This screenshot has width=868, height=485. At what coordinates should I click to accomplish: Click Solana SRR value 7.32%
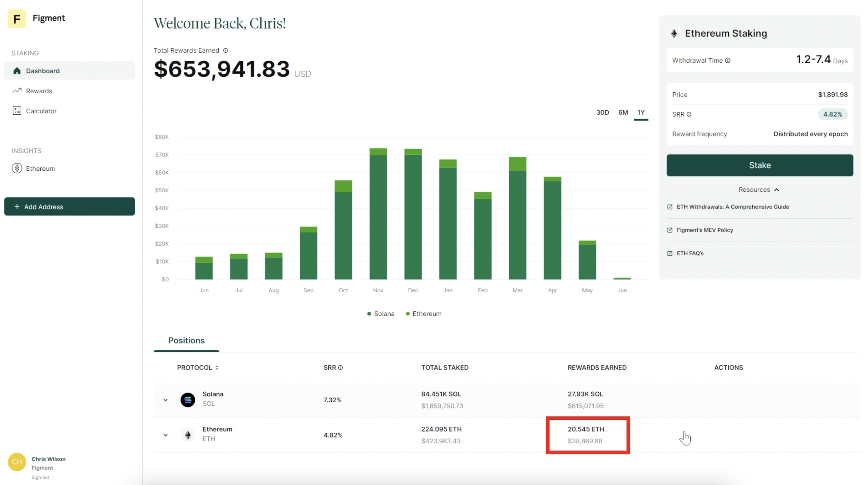point(333,400)
